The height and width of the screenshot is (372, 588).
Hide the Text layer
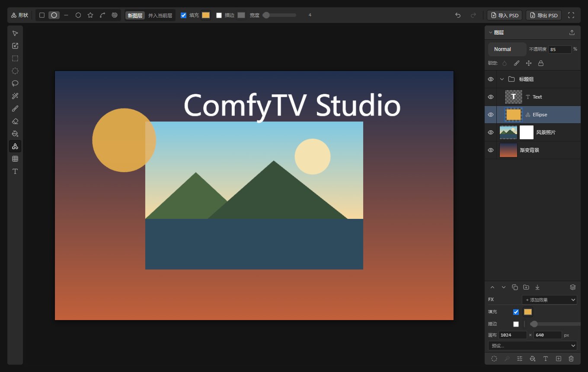click(491, 97)
